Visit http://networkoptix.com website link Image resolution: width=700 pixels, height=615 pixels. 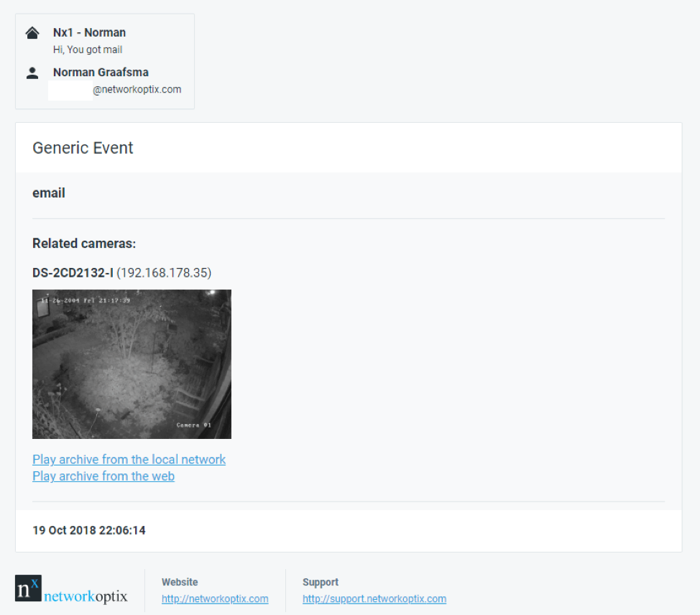coord(215,598)
